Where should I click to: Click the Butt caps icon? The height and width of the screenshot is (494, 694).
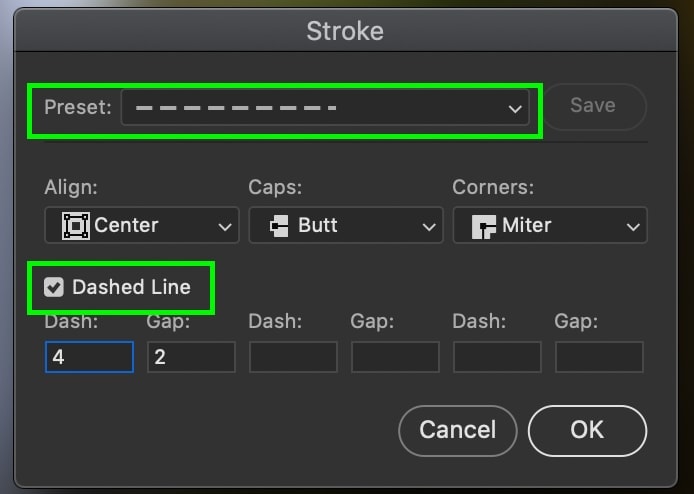tap(279, 226)
